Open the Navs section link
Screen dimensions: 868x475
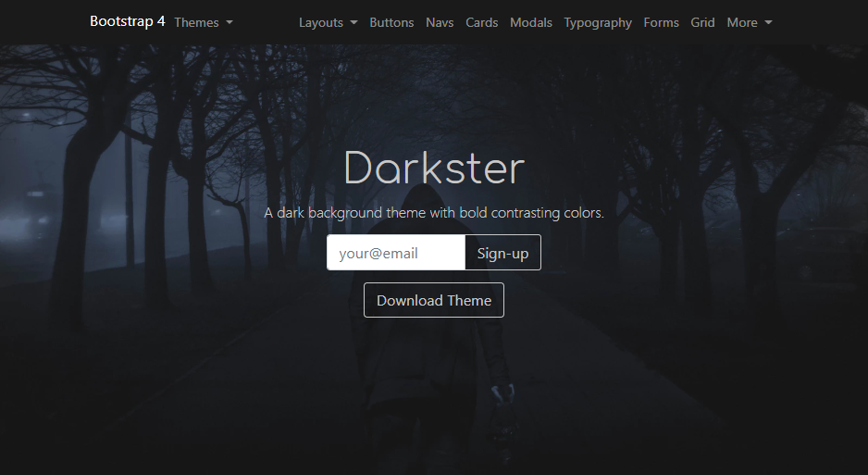[x=440, y=23]
